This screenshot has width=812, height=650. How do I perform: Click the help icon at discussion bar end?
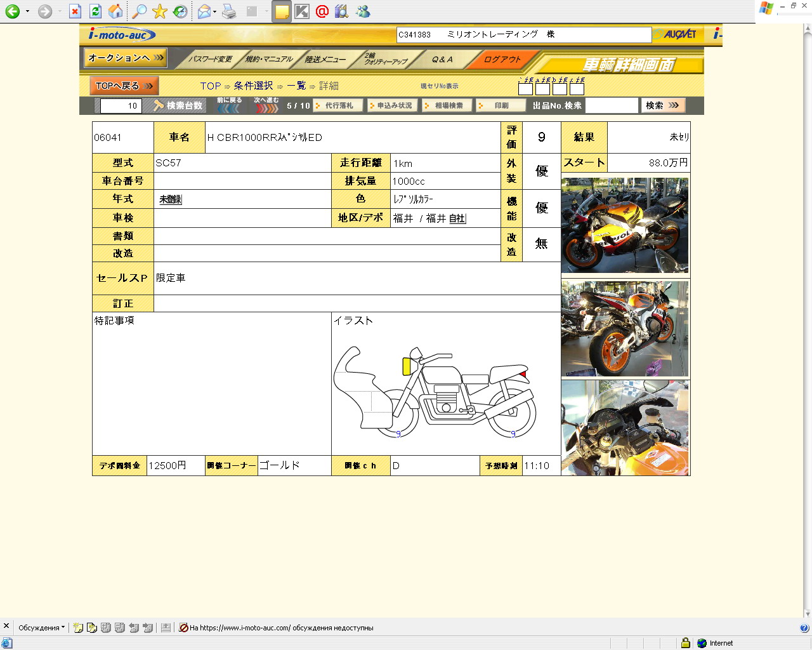click(x=804, y=628)
